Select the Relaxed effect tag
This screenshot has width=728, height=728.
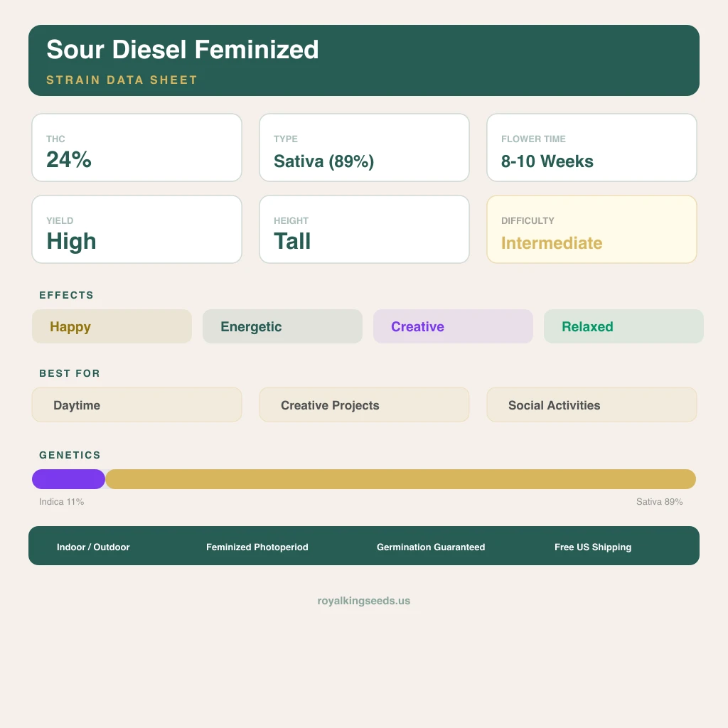tap(623, 326)
